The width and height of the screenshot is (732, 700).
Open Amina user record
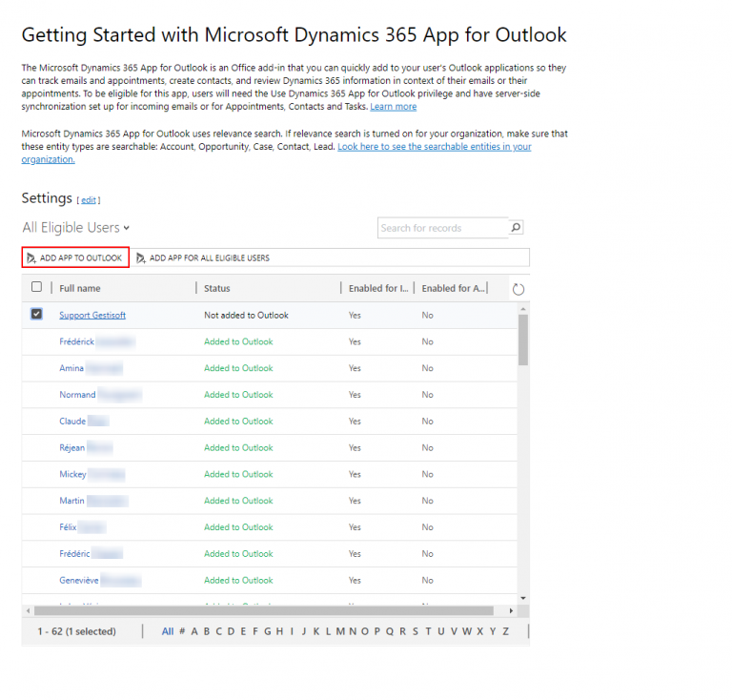(x=71, y=368)
